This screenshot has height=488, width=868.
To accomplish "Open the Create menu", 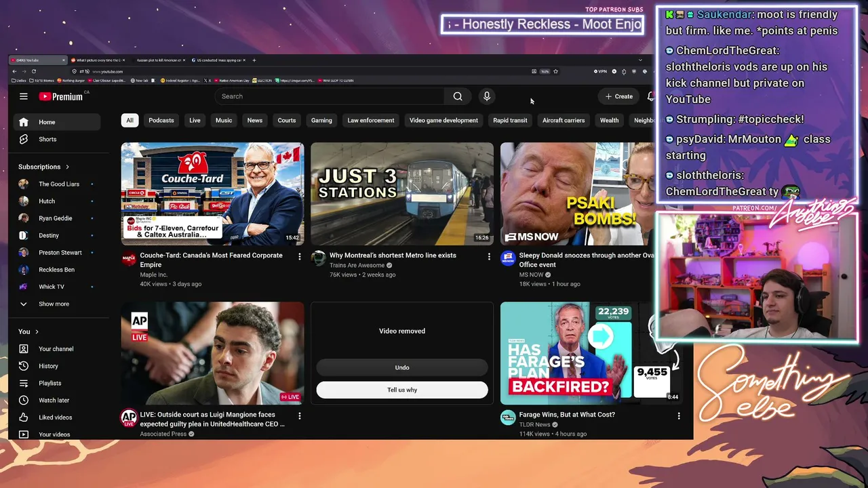I will (x=619, y=96).
